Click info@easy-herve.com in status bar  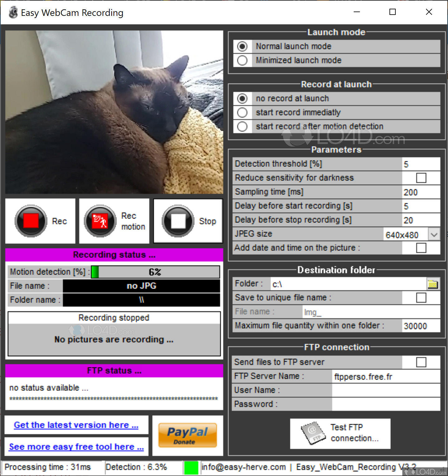coord(244,467)
